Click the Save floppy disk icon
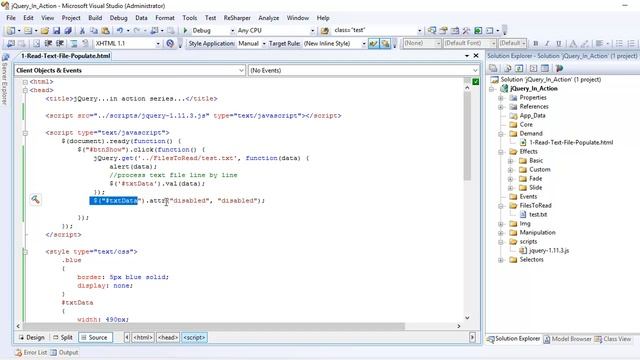The image size is (640, 360). pos(56,31)
